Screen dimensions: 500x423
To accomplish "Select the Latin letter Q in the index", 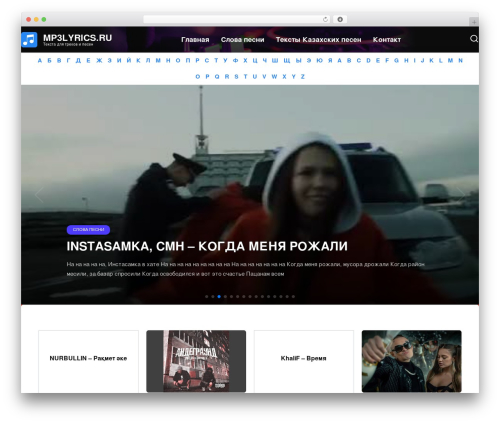I will pos(217,76).
